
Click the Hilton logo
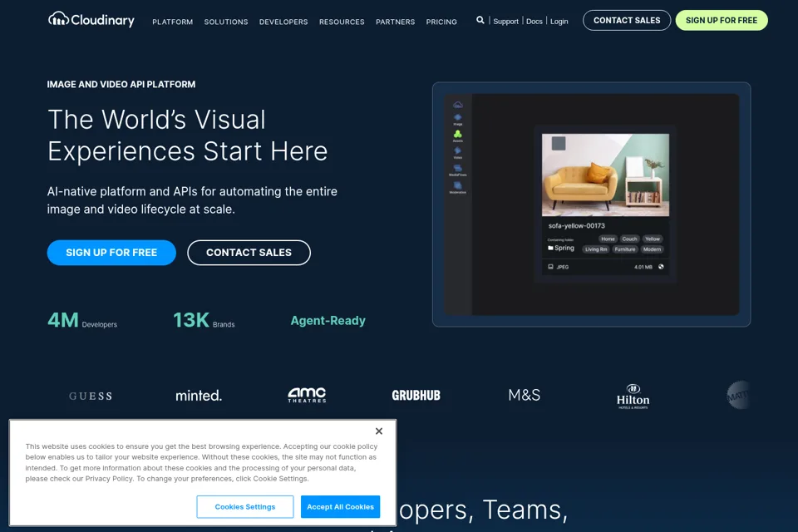point(633,396)
